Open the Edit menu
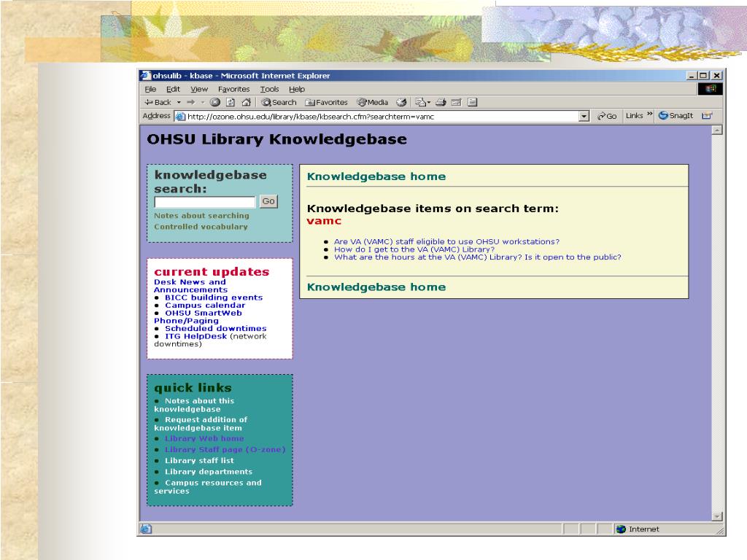Screen dimensions: 747x560 tap(173, 89)
